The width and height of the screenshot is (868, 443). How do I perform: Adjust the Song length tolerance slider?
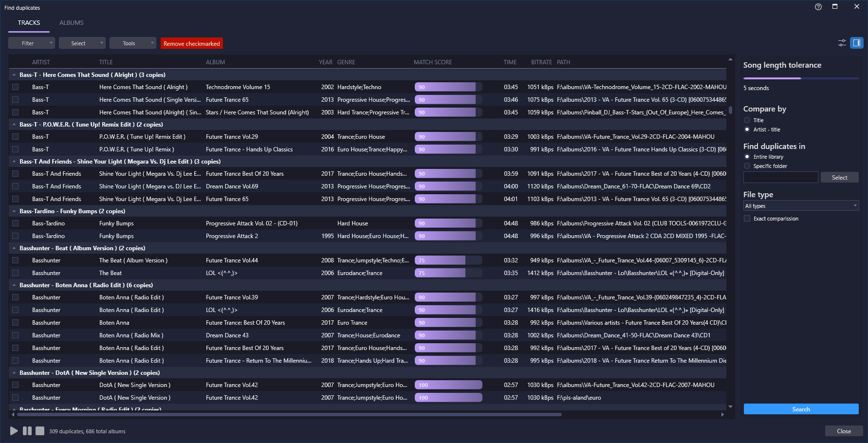click(x=801, y=78)
